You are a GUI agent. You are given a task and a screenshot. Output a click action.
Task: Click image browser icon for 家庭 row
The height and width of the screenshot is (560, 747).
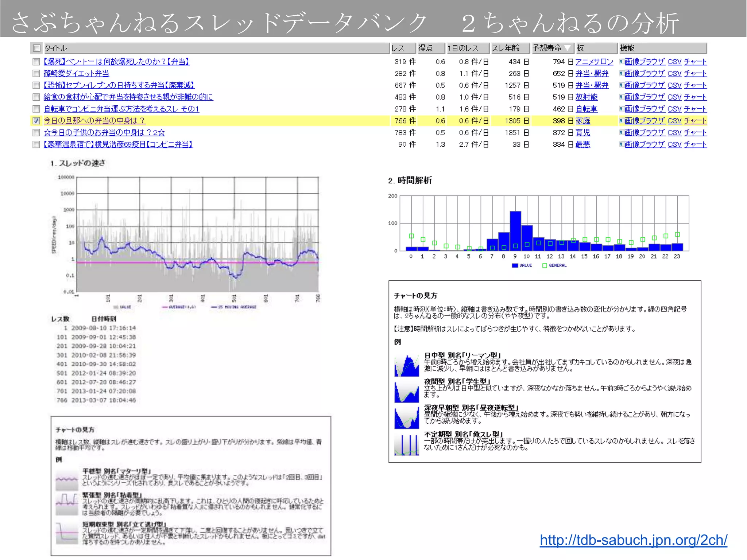[622, 121]
